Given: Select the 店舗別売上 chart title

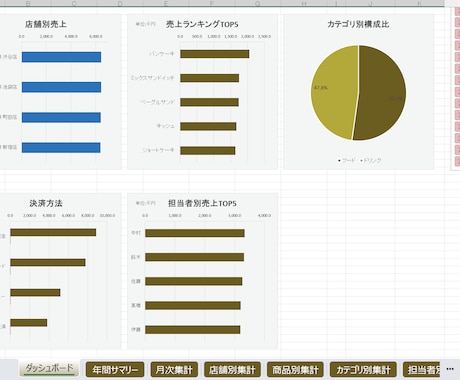Looking at the screenshot, I should point(46,24).
